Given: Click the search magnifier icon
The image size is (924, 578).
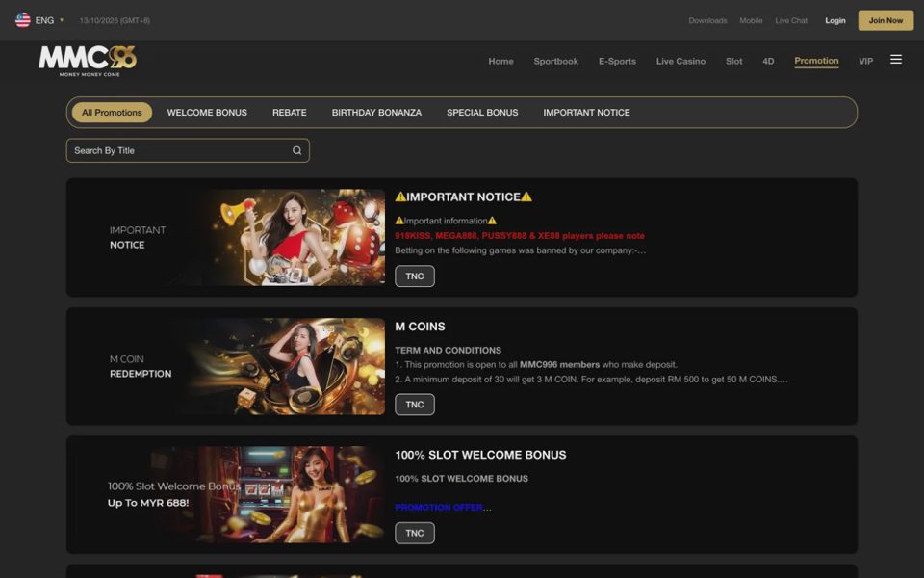Looking at the screenshot, I should (x=297, y=150).
